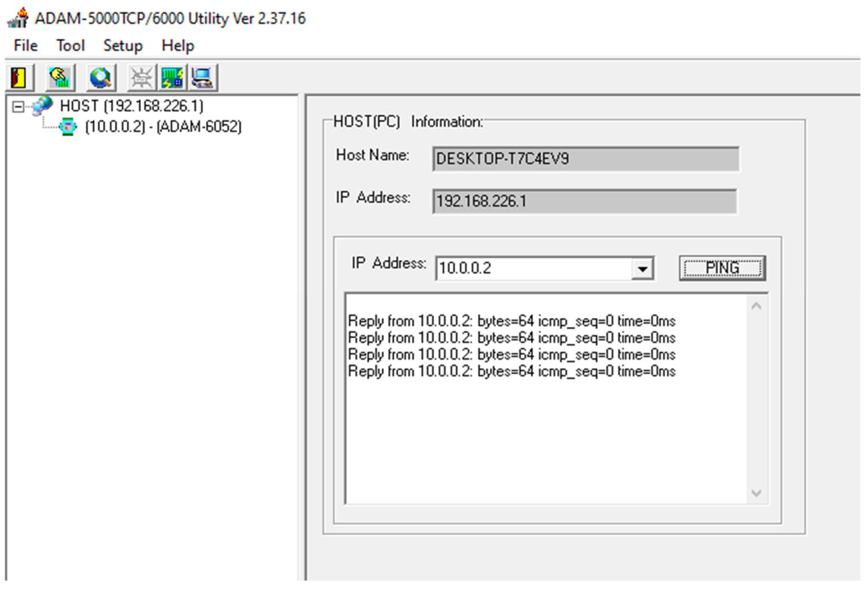Screen dimensions: 868x590
Task: Click the app icon in title bar
Action: click(18, 18)
